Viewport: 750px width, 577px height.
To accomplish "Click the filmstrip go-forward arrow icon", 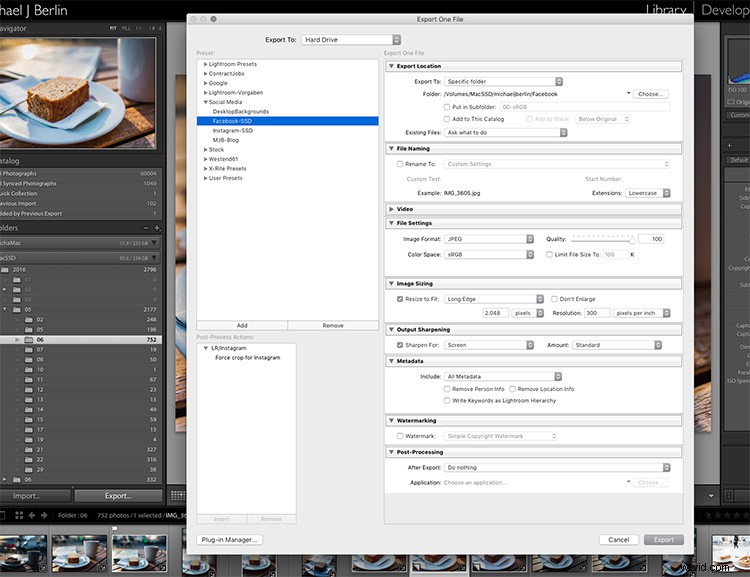I will (44, 515).
